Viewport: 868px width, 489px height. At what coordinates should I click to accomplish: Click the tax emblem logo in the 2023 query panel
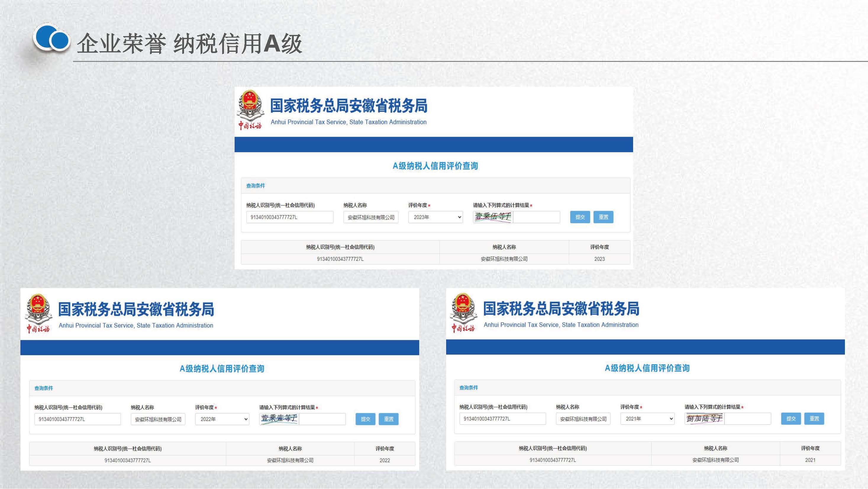tap(250, 110)
